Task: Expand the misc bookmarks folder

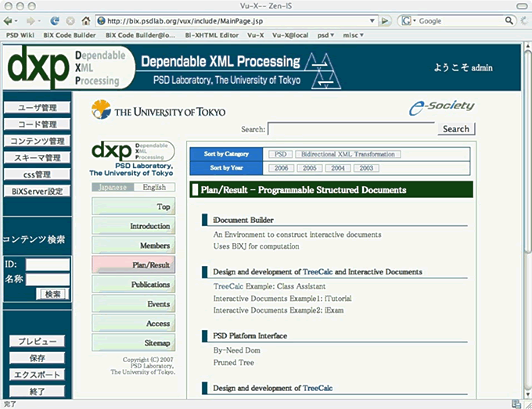Action: coord(353,35)
